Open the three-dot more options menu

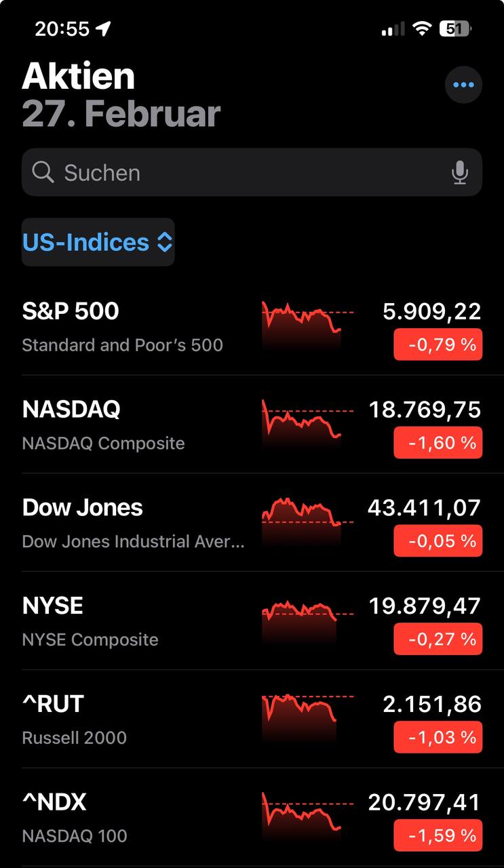[x=463, y=85]
